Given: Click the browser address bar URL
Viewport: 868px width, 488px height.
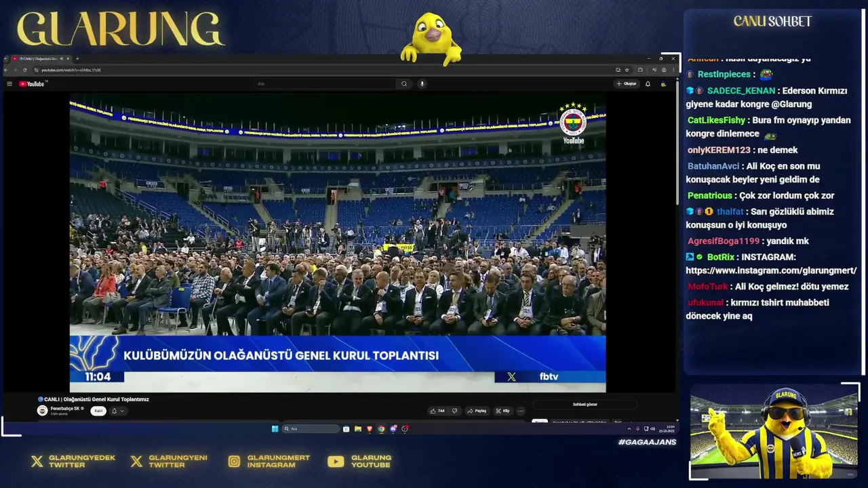Looking at the screenshot, I should click(71, 70).
